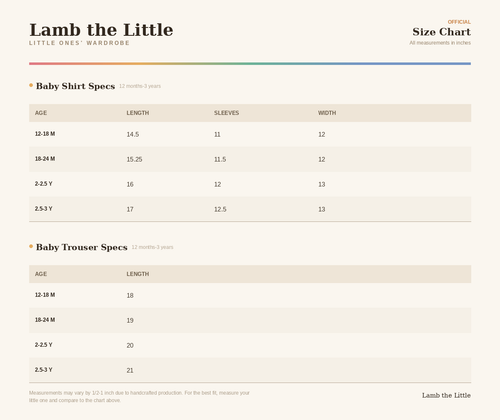Click the measurements disclaimer footer text

(139, 396)
